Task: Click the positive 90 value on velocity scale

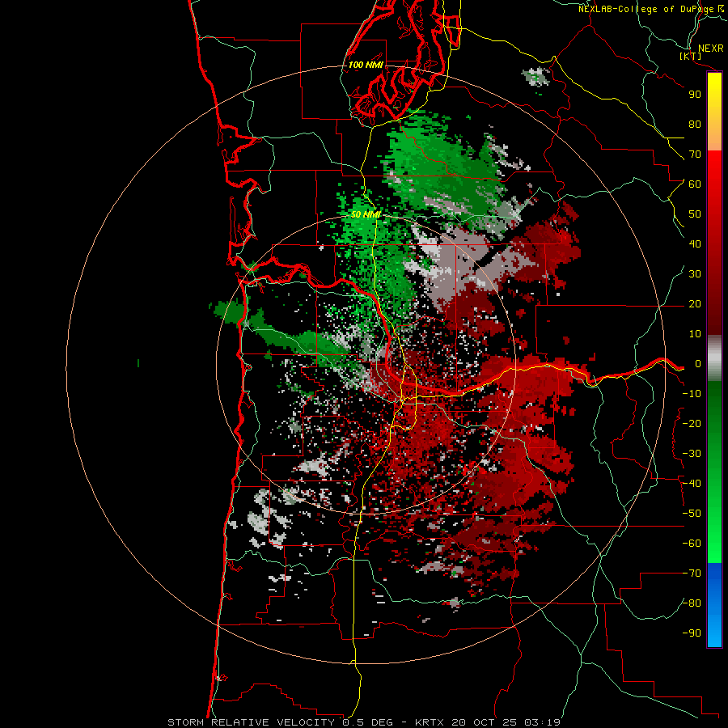Action: tap(695, 95)
